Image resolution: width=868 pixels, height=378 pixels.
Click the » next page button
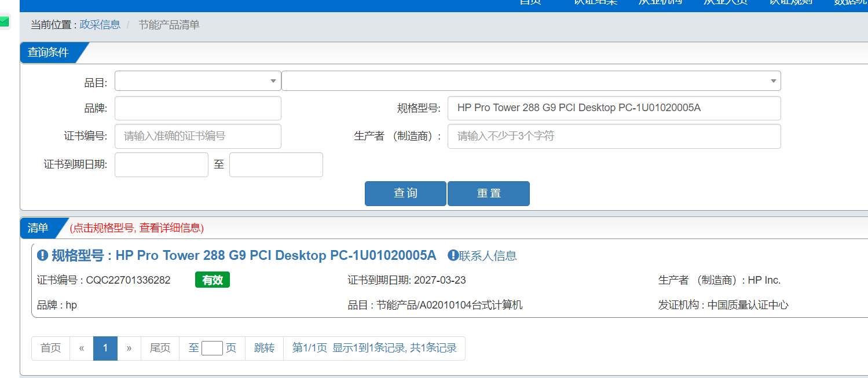click(129, 348)
